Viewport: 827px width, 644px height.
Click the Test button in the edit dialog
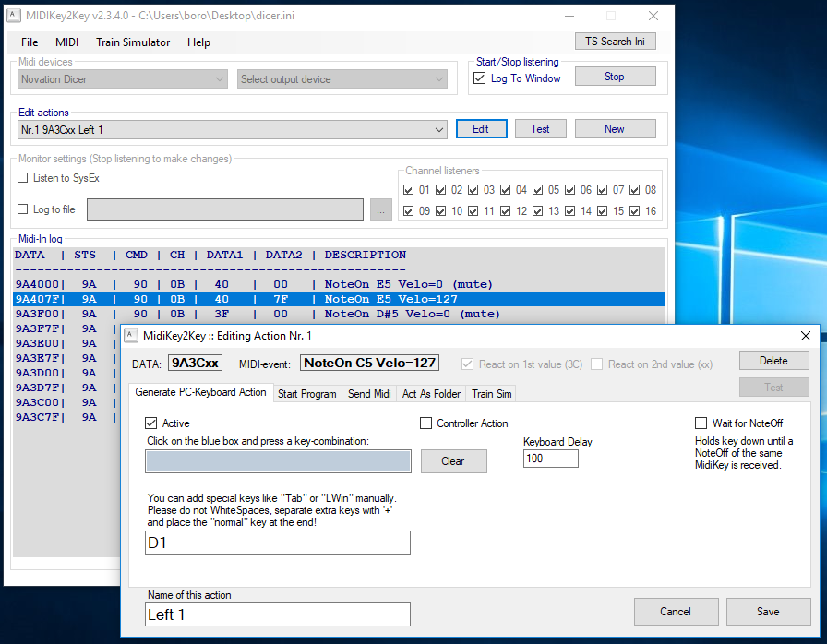coord(773,388)
